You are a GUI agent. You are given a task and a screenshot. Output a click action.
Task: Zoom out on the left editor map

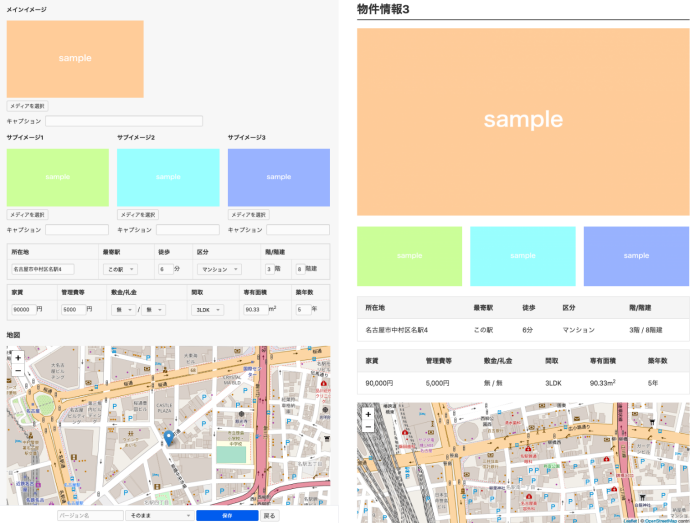coord(18,370)
